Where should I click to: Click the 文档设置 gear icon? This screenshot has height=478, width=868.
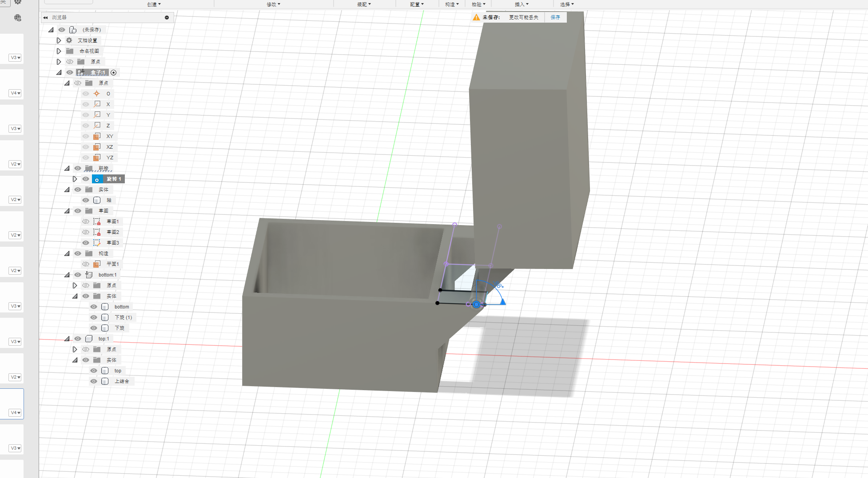tap(69, 40)
